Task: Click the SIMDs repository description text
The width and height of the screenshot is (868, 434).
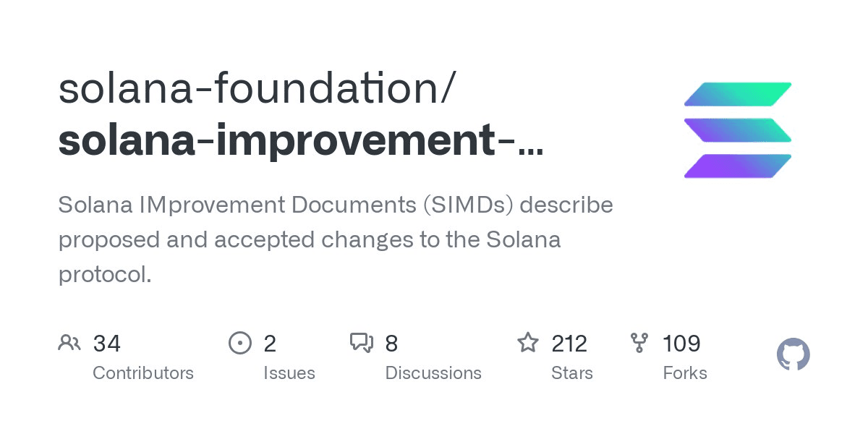Action: pyautogui.click(x=336, y=239)
